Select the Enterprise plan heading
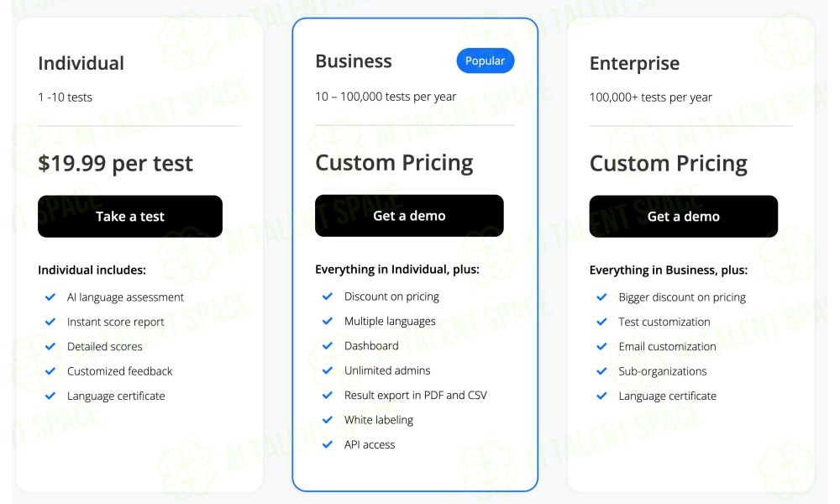Screen dimensions: 840x504 click(x=634, y=64)
